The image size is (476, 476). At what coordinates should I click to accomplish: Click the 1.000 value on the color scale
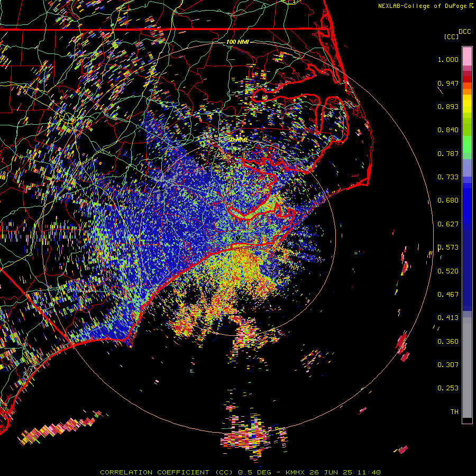tap(448, 59)
